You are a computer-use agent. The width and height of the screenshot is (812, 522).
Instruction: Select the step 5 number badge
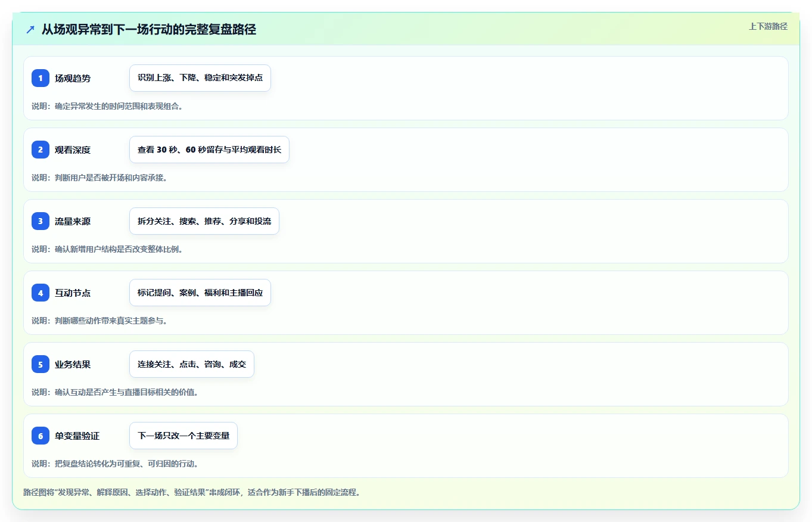41,364
